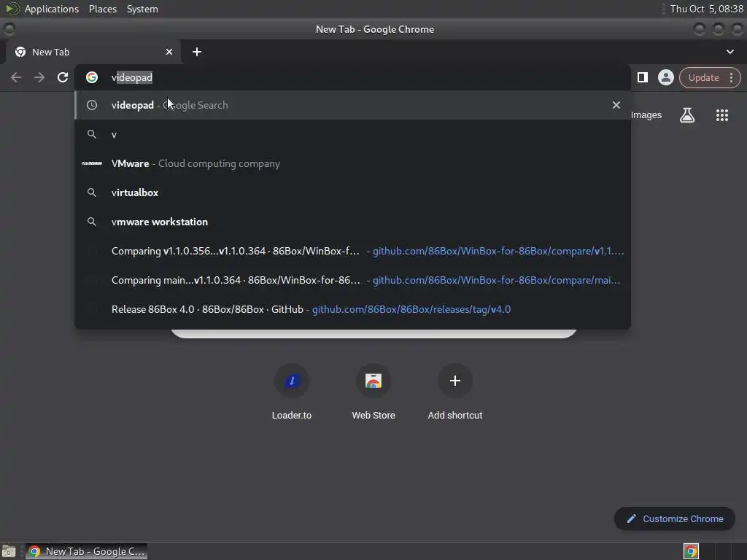Screen dimensions: 747x560
Task: Select the virtualbox suggestion
Action: pos(352,192)
